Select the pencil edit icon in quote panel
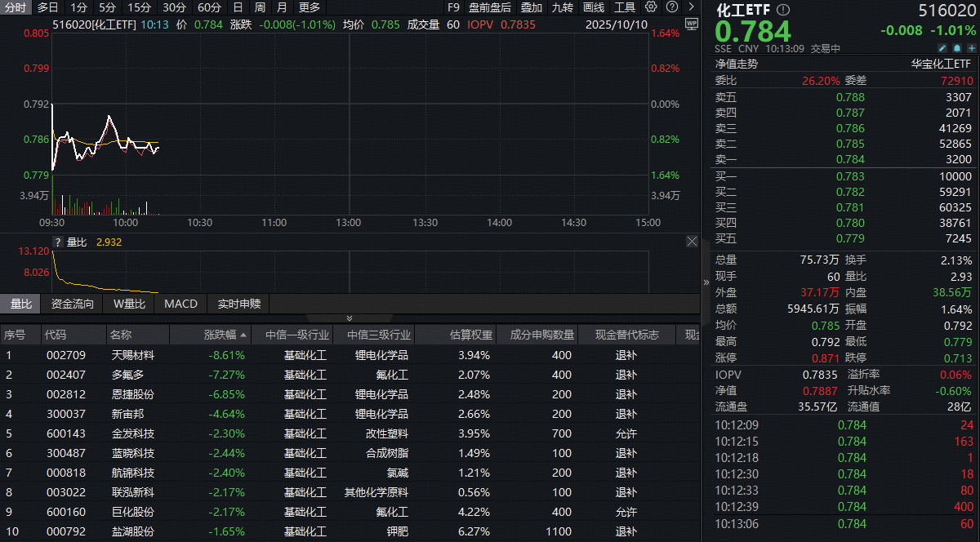This screenshot has width=980, height=542. point(942,48)
